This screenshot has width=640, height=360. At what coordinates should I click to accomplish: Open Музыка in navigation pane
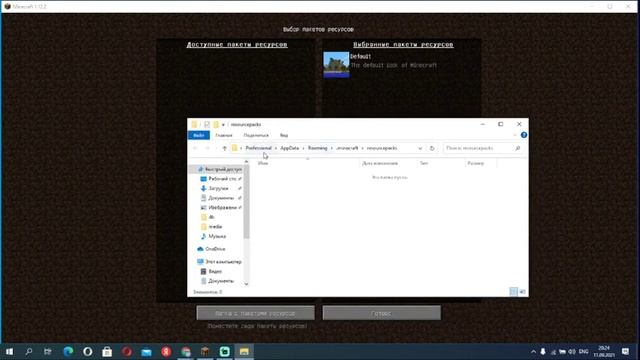(217, 236)
